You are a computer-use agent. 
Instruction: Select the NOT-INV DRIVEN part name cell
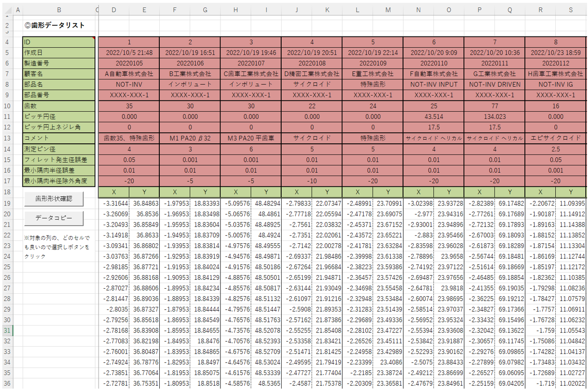click(x=494, y=85)
